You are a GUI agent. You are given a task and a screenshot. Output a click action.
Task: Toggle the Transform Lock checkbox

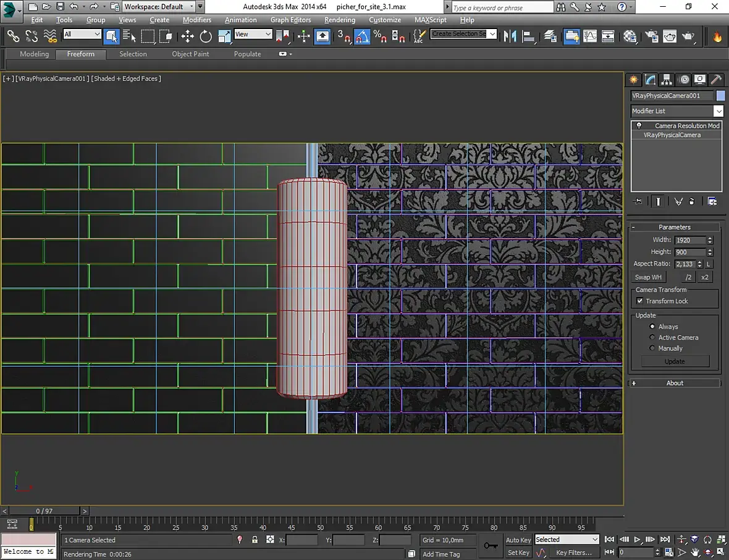click(x=640, y=301)
